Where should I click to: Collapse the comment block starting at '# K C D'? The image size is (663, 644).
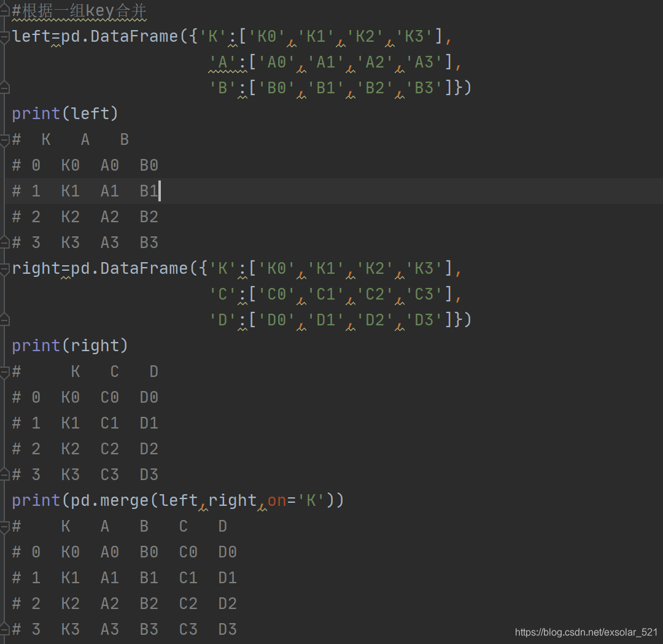point(4,372)
